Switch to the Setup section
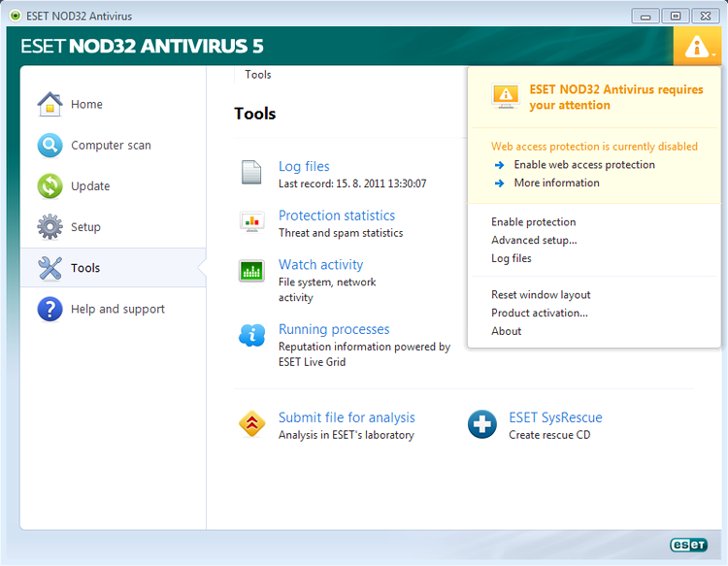Screen dimensions: 728x566 85,227
